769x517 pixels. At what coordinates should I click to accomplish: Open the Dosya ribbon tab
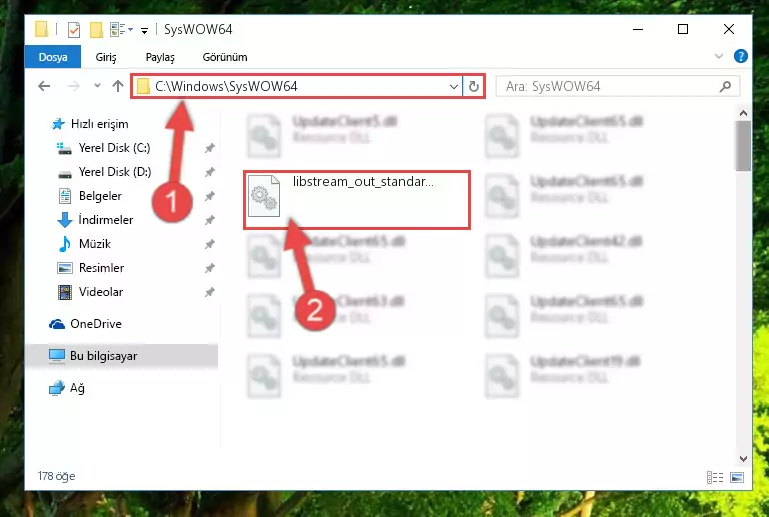click(53, 57)
